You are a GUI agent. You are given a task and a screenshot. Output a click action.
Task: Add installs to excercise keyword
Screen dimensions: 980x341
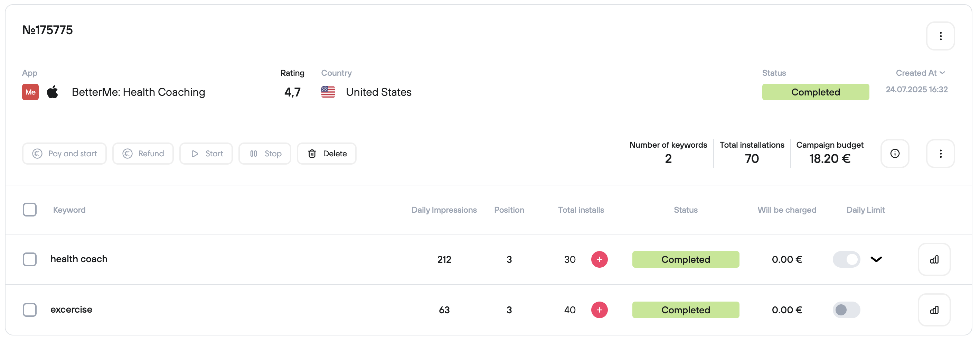click(599, 310)
